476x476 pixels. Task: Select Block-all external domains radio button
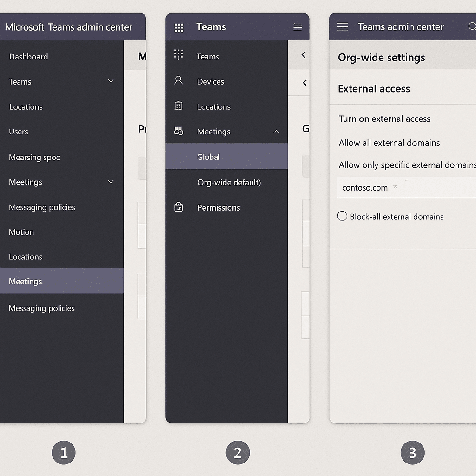[342, 216]
